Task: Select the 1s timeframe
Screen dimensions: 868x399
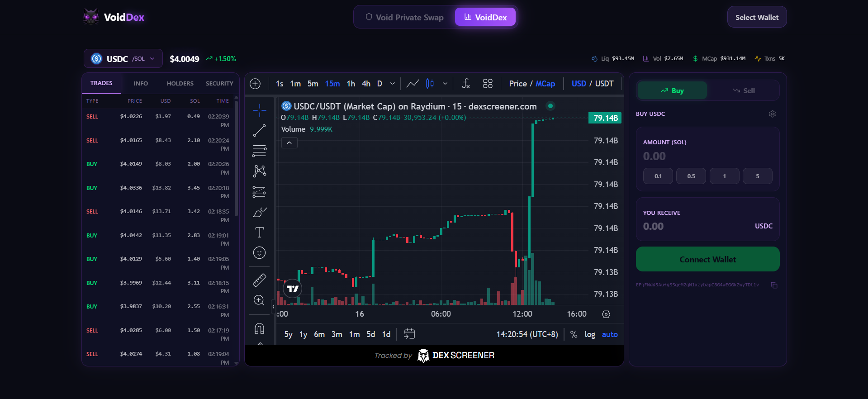Action: pyautogui.click(x=280, y=84)
